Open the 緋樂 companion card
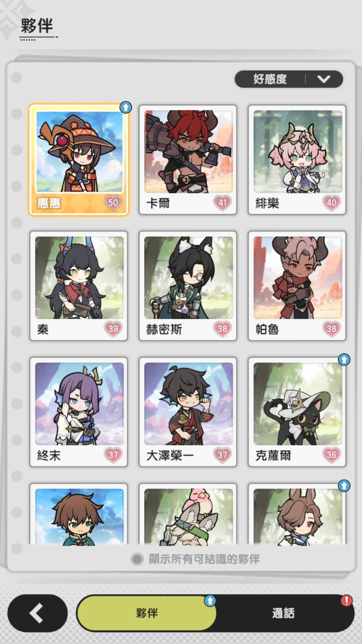 coord(297,160)
